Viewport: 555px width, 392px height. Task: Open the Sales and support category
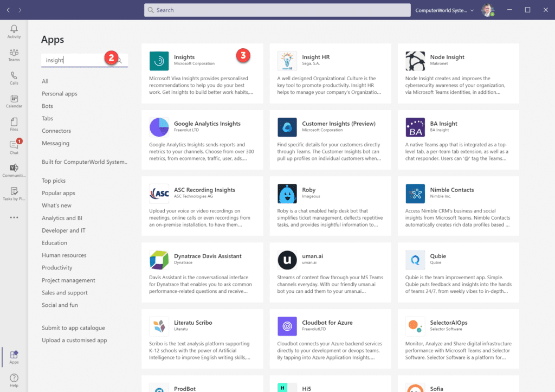64,292
